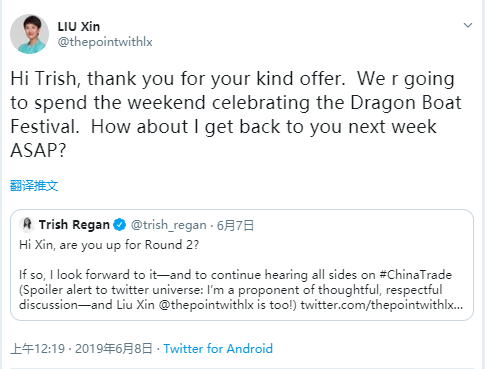Click the Trish Regan name in quoted tweet
This screenshot has height=369, width=485.
(74, 225)
